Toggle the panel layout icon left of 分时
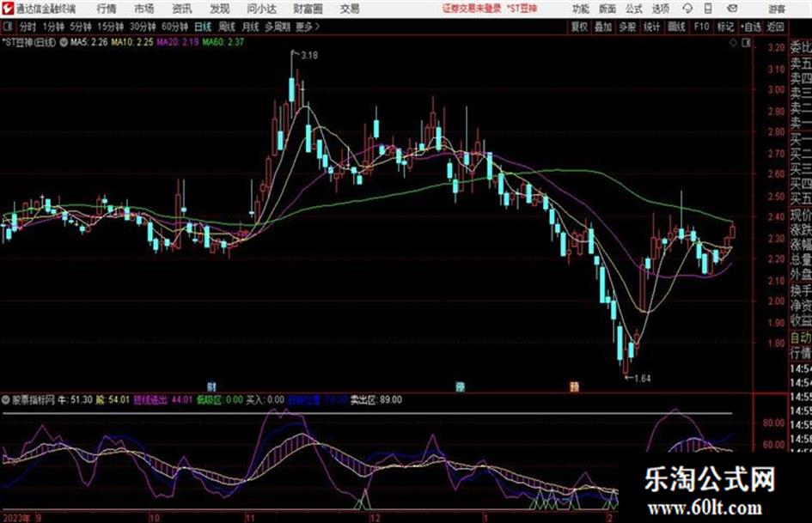 click(x=7, y=27)
